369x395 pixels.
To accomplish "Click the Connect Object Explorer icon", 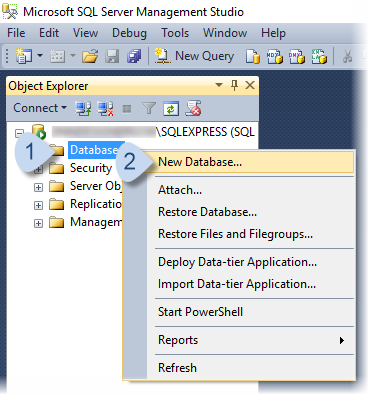I will (x=83, y=108).
